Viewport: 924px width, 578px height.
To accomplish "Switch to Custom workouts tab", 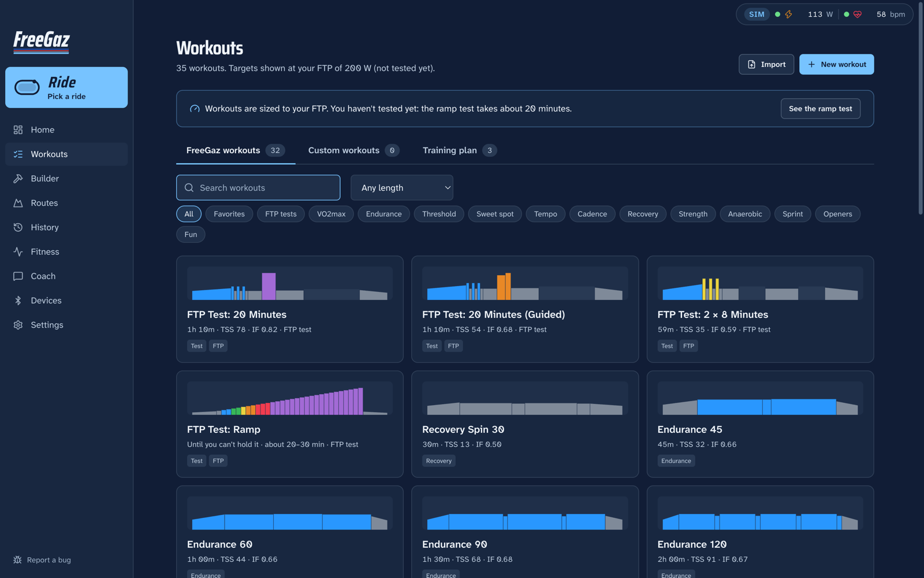I will [353, 150].
